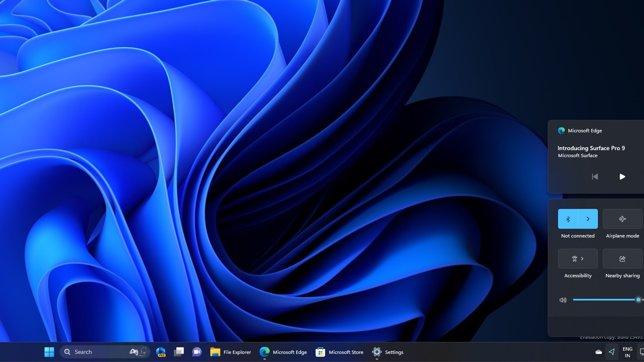Click the volume slider handle
This screenshot has height=362, width=644.
pos(638,300)
